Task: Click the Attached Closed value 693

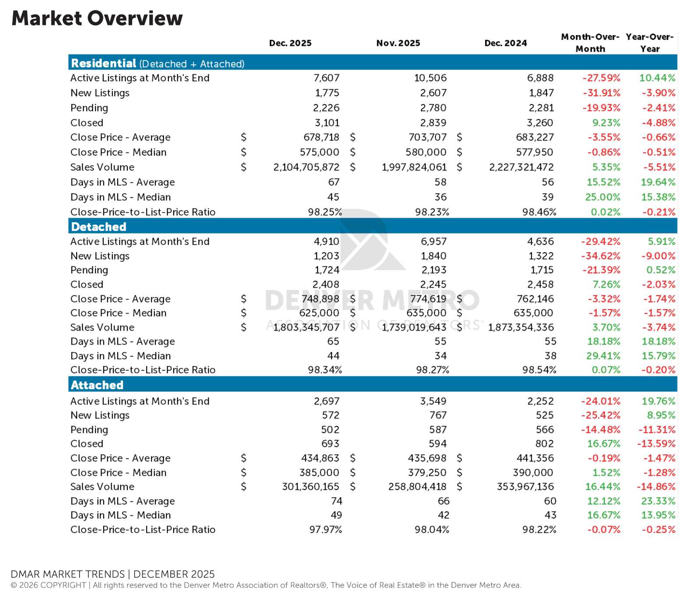Action: 330,443
